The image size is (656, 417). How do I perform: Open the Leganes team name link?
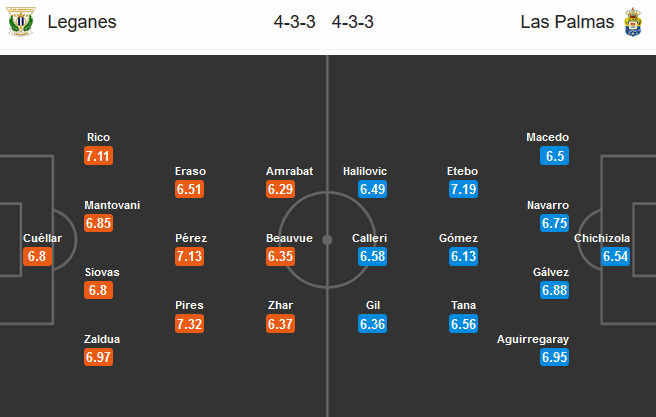[x=82, y=22]
